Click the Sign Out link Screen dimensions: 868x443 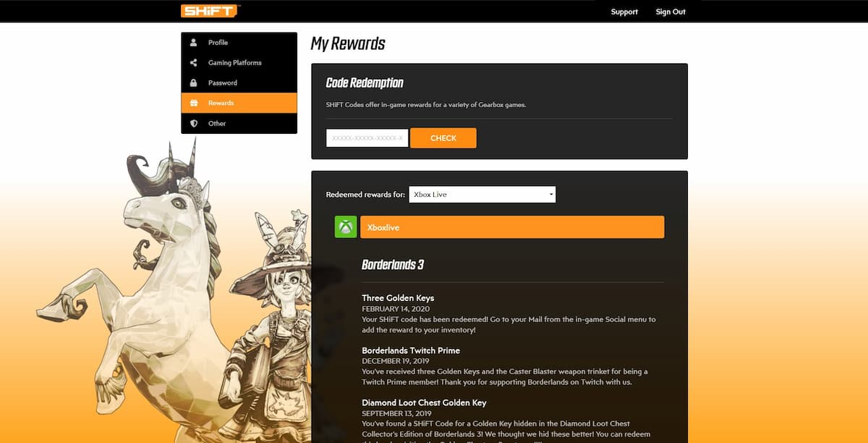pyautogui.click(x=670, y=12)
